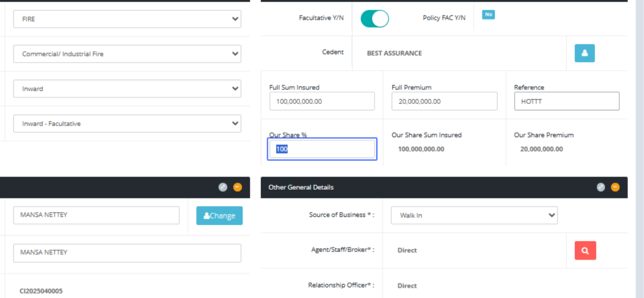Click the Other General Details header title
The width and height of the screenshot is (644, 298).
[301, 187]
